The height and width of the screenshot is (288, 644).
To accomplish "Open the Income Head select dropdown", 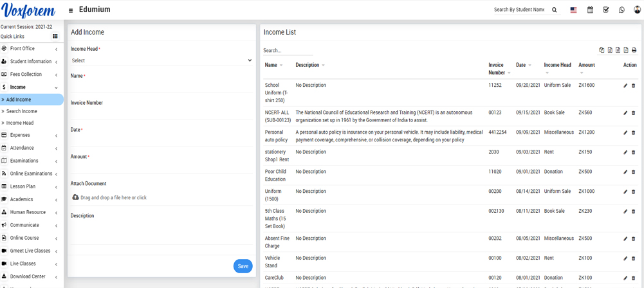I will (x=161, y=60).
